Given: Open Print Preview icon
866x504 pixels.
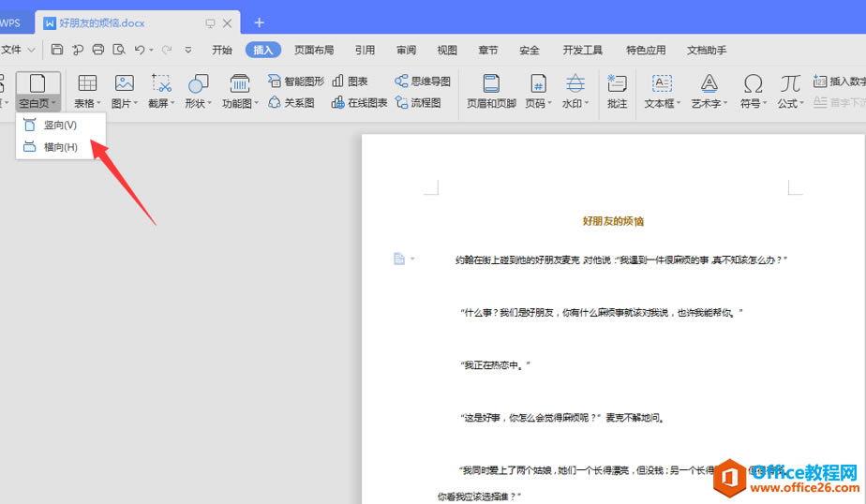Looking at the screenshot, I should click(119, 50).
